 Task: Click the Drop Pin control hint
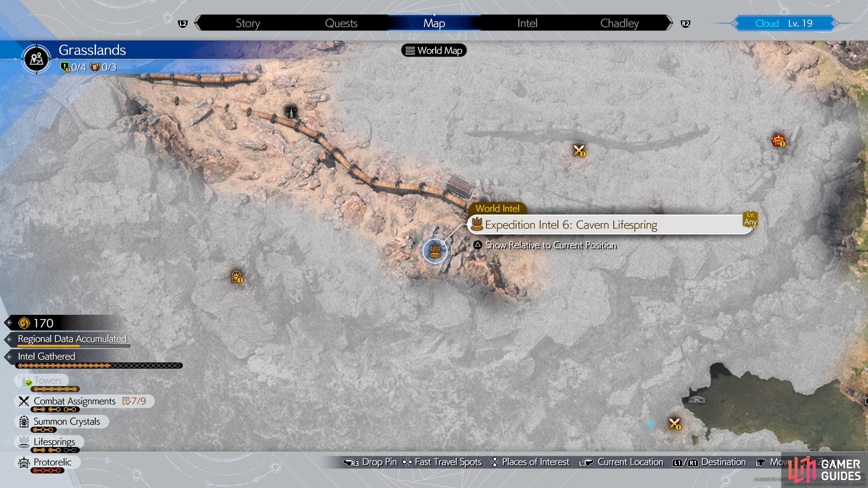pyautogui.click(x=370, y=462)
